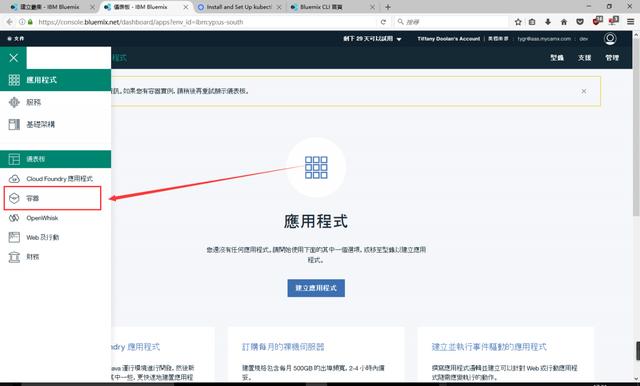
Task: Click the browser back arrow
Action: 9,22
